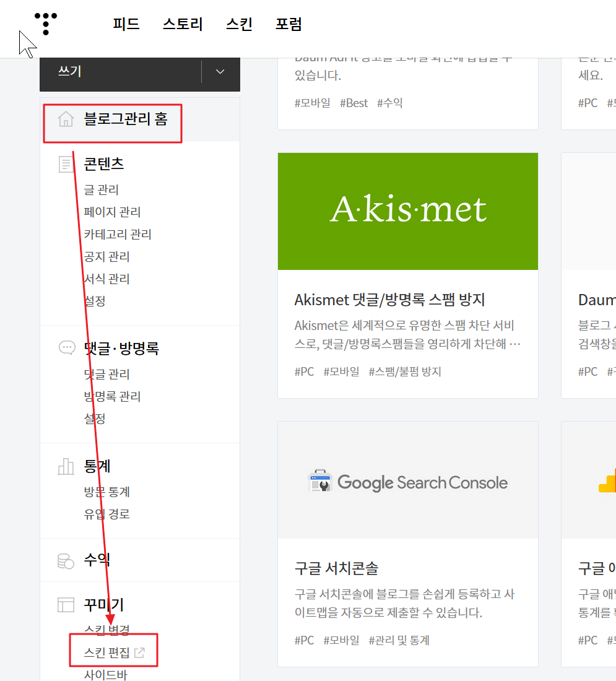Click the #스팸/불펌 방지 tag
This screenshot has width=616, height=681.
(405, 372)
